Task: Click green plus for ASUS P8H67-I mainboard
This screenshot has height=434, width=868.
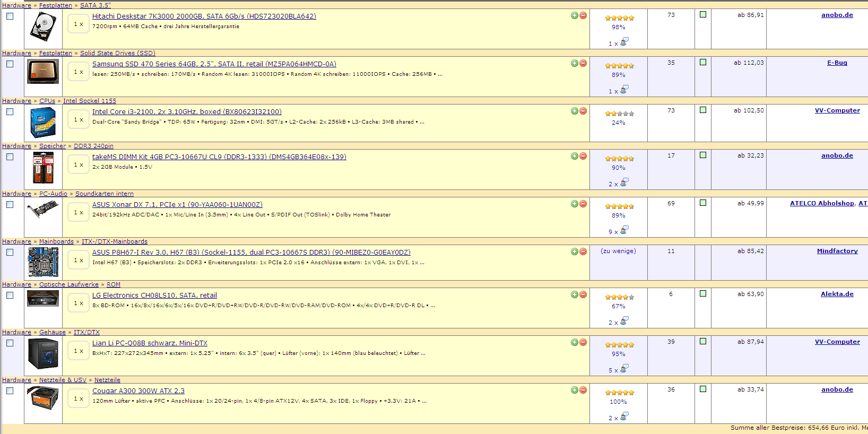Action: pyautogui.click(x=575, y=251)
